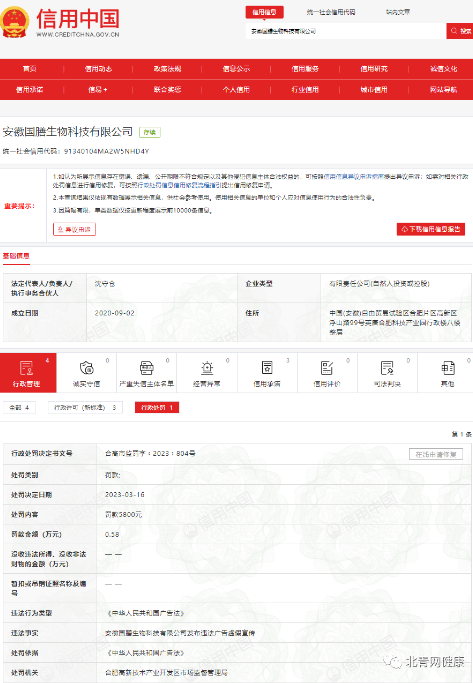This screenshot has width=473, height=683.
Task: Click the 处罚依据 value 《中华人民共和国广告法》
Action: tap(145, 653)
